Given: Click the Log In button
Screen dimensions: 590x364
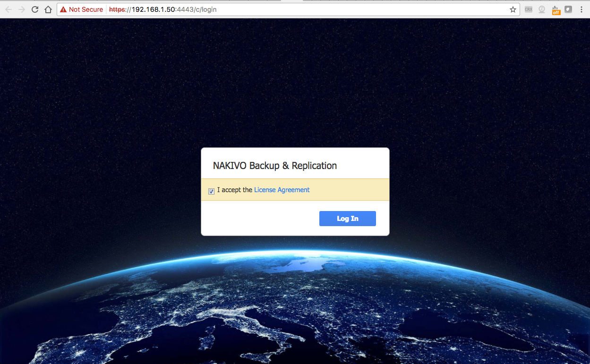Looking at the screenshot, I should click(348, 219).
